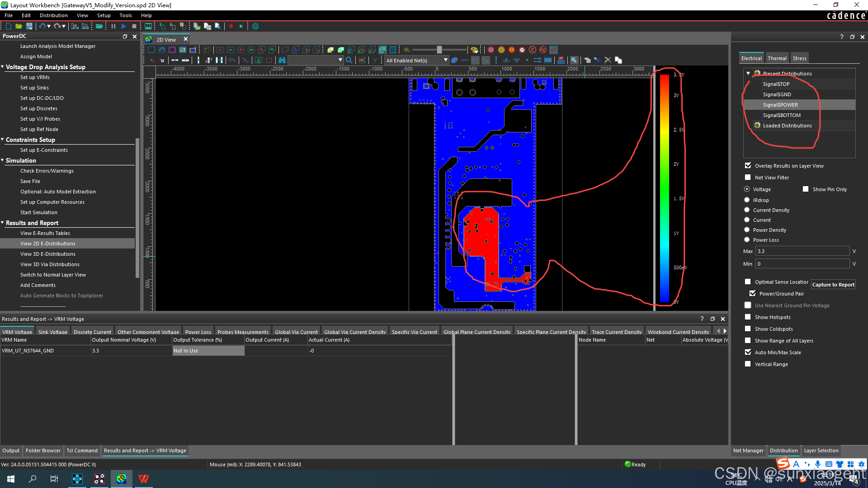Image resolution: width=868 pixels, height=488 pixels.
Task: Uncheck Overlay Results on Layer View
Action: (x=748, y=165)
